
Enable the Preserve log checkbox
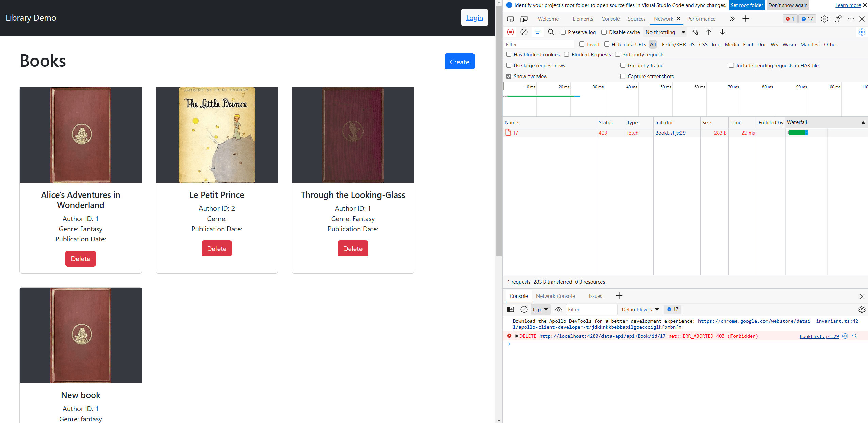click(563, 32)
